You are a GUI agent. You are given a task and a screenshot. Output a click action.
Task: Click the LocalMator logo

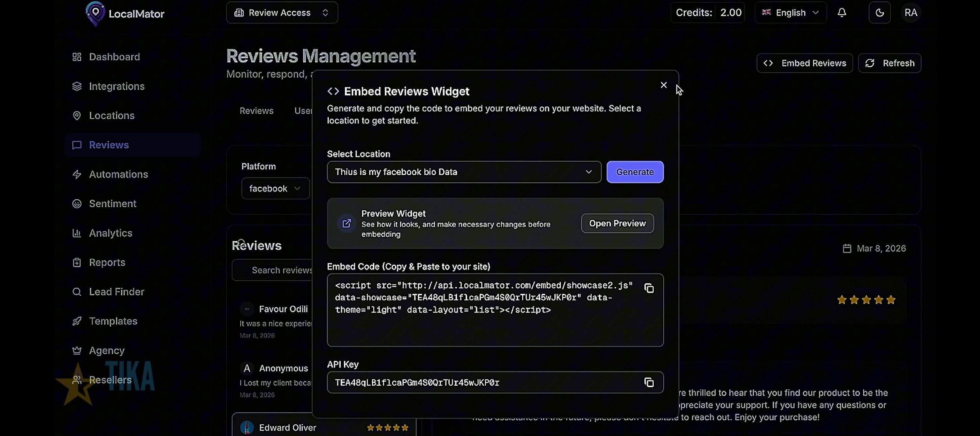pyautogui.click(x=125, y=13)
